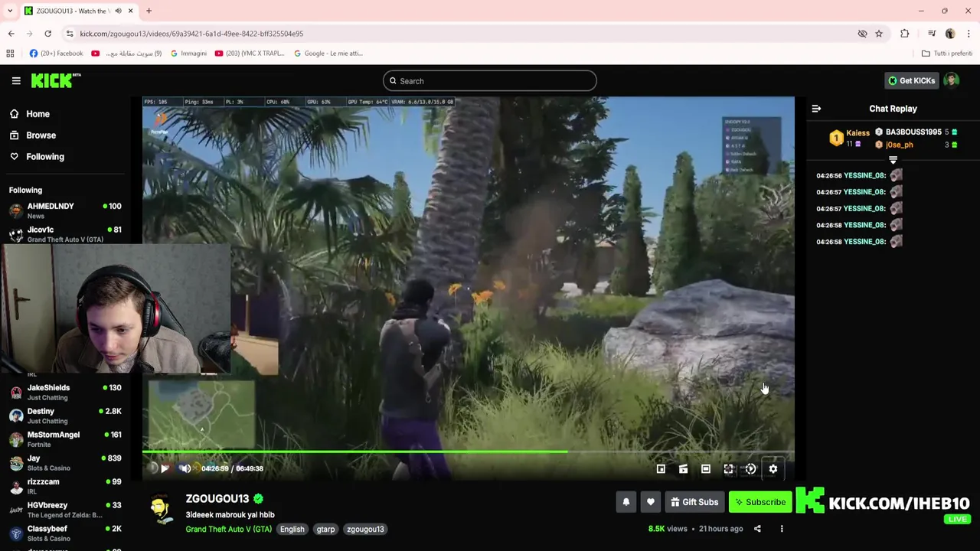Select the gtarp tag
This screenshot has width=980, height=551.
click(x=325, y=529)
